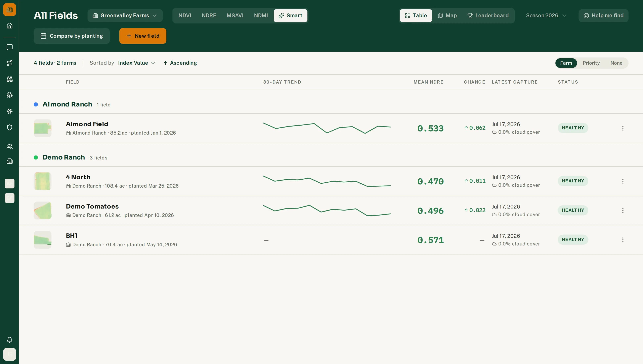Open Almond Field row options menu
The image size is (643, 364).
tap(623, 128)
